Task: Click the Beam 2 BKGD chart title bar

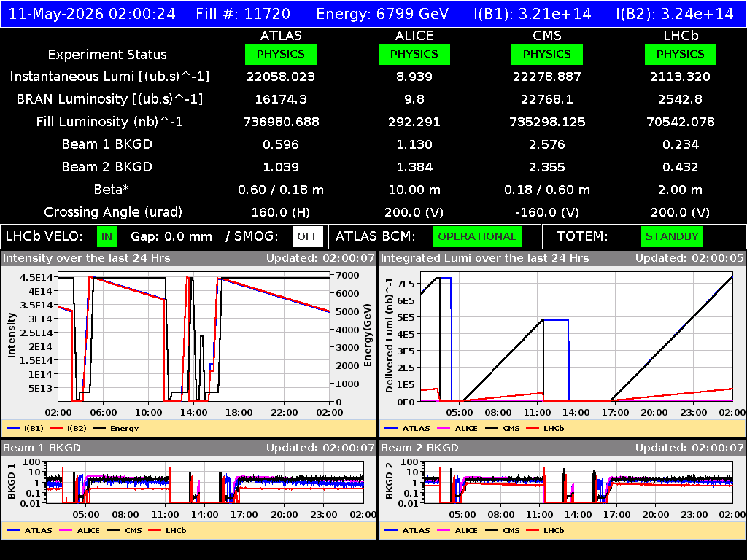Action: (562, 448)
